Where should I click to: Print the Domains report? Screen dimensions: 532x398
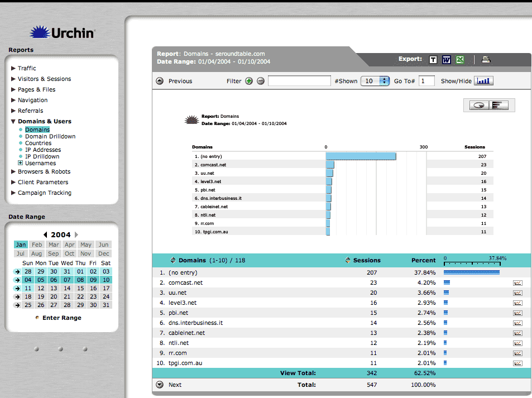486,60
